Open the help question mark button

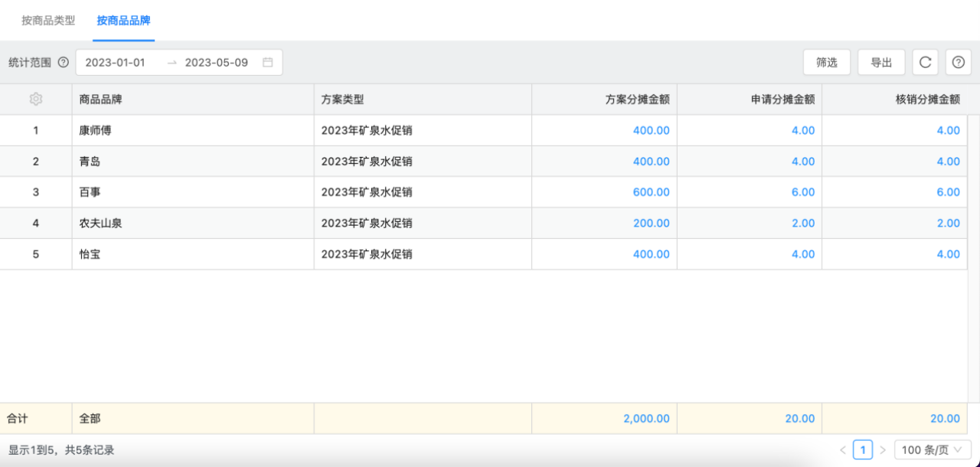pos(959,63)
